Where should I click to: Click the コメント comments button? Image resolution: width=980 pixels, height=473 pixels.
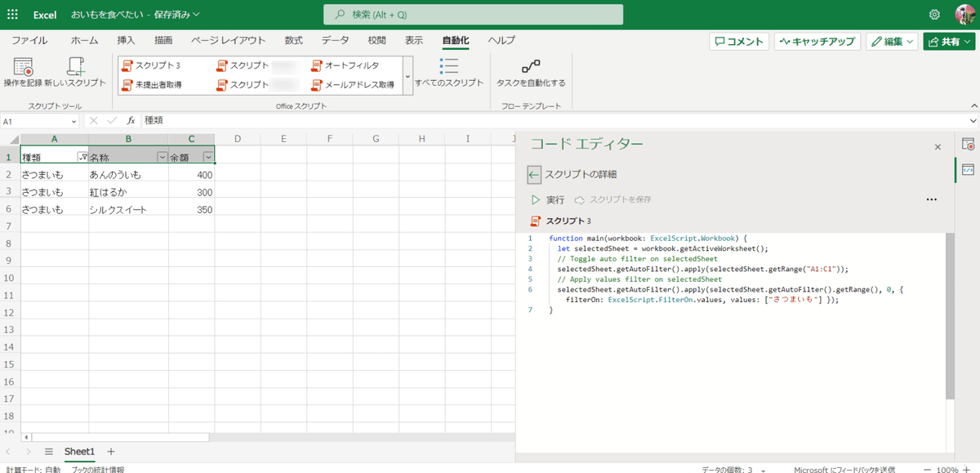pos(739,41)
